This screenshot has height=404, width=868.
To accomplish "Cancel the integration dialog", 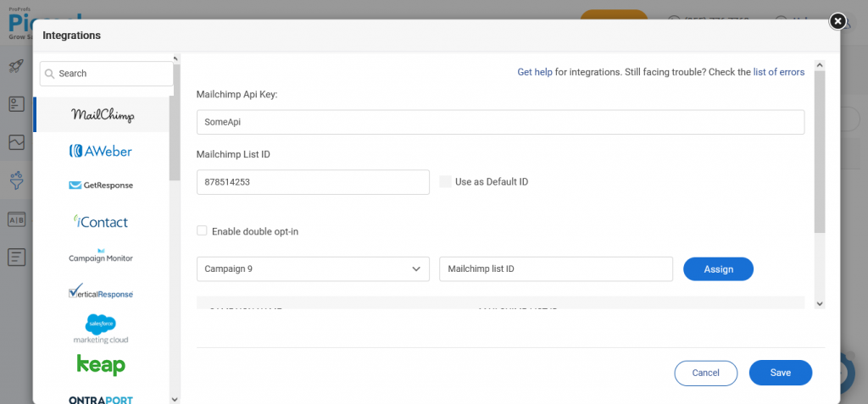I will coord(706,373).
